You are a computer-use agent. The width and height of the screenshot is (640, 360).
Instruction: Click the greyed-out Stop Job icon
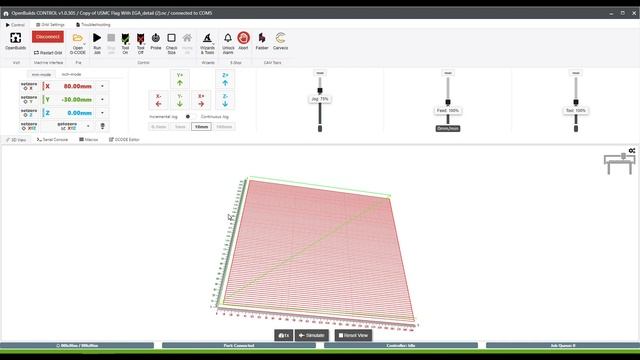click(x=111, y=38)
